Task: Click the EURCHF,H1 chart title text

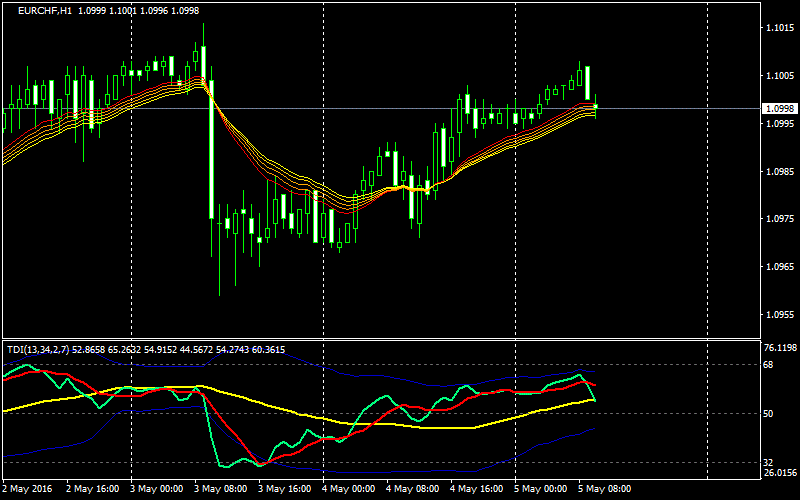Action: click(x=45, y=11)
